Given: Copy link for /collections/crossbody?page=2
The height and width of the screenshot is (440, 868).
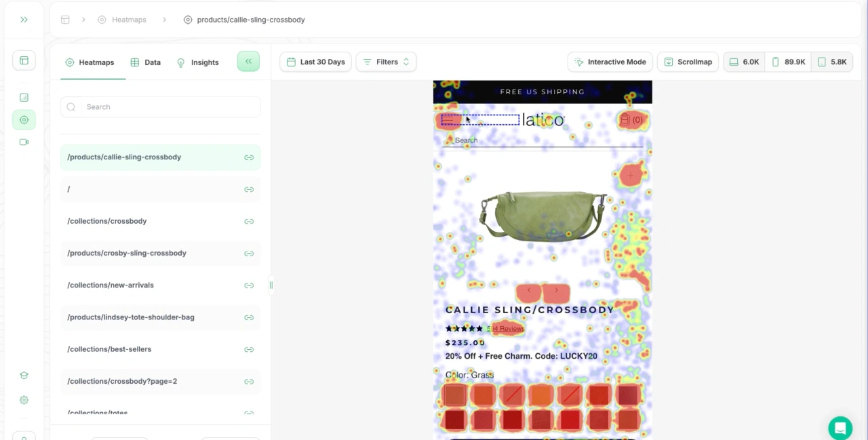Looking at the screenshot, I should point(249,382).
